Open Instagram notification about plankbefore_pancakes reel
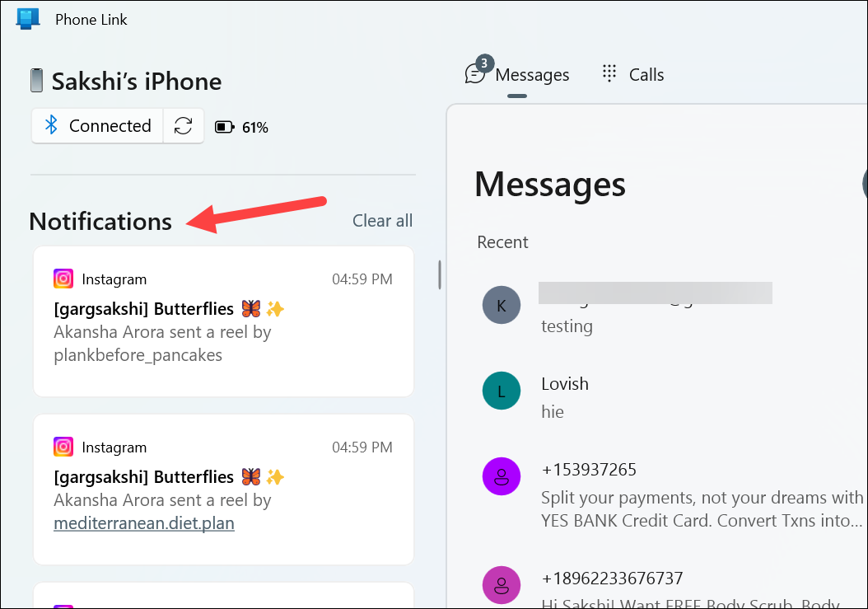Image resolution: width=868 pixels, height=609 pixels. pos(224,321)
